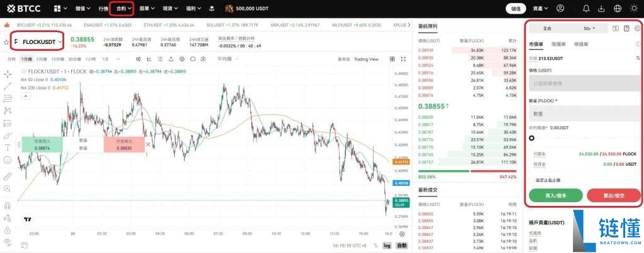Toggle the magnet mode tool
Screen dimensions: 644x253
click(x=8, y=205)
